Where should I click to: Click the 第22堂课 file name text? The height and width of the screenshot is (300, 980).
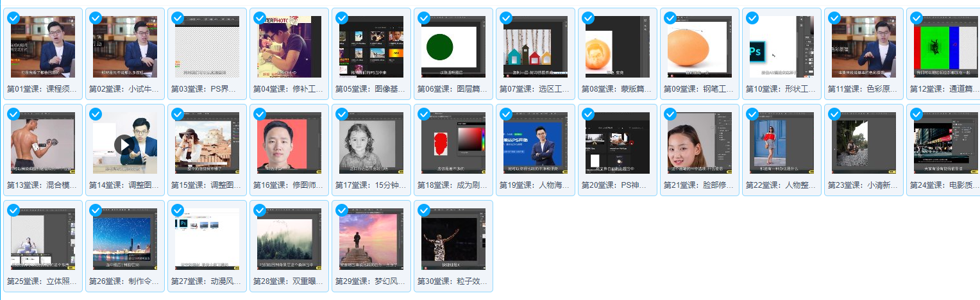click(x=782, y=185)
